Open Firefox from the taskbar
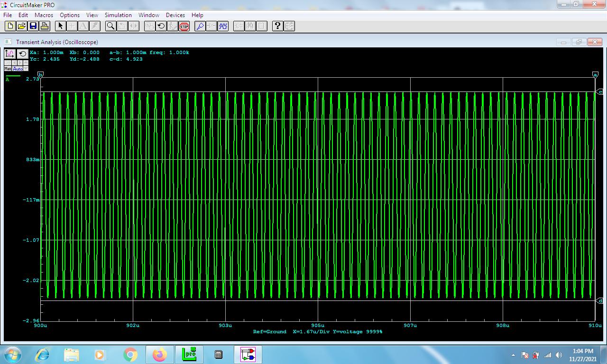 click(x=159, y=355)
